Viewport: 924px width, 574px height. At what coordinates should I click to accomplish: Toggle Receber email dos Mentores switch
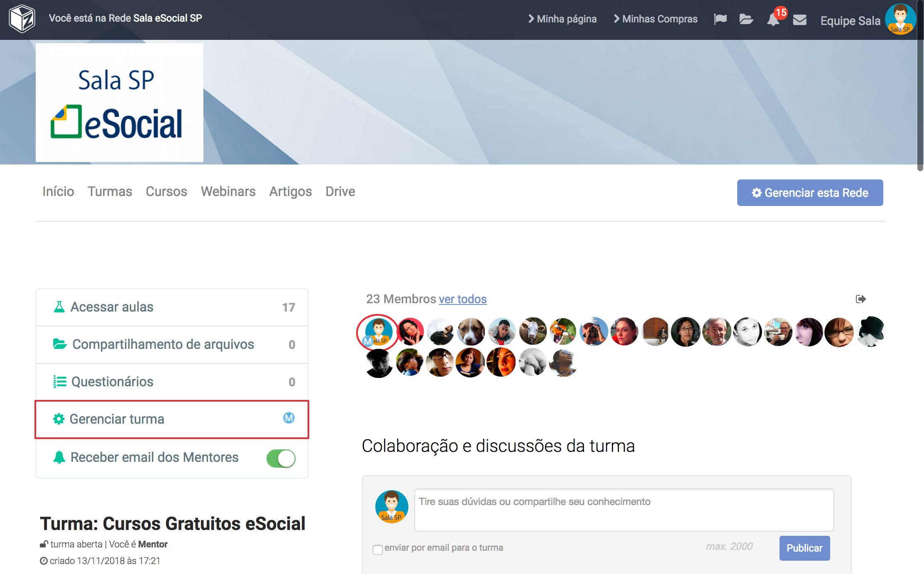[x=281, y=458]
